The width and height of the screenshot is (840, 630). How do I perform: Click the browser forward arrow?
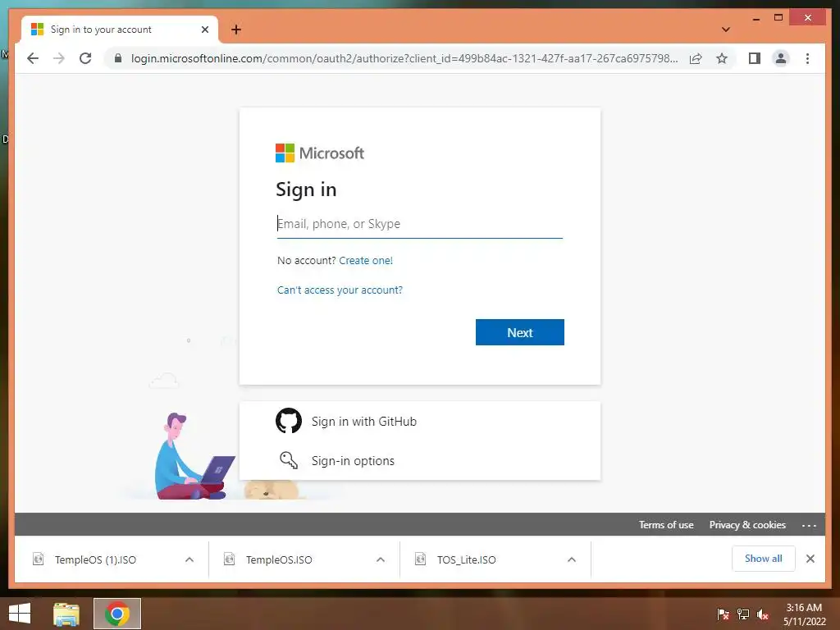(59, 58)
